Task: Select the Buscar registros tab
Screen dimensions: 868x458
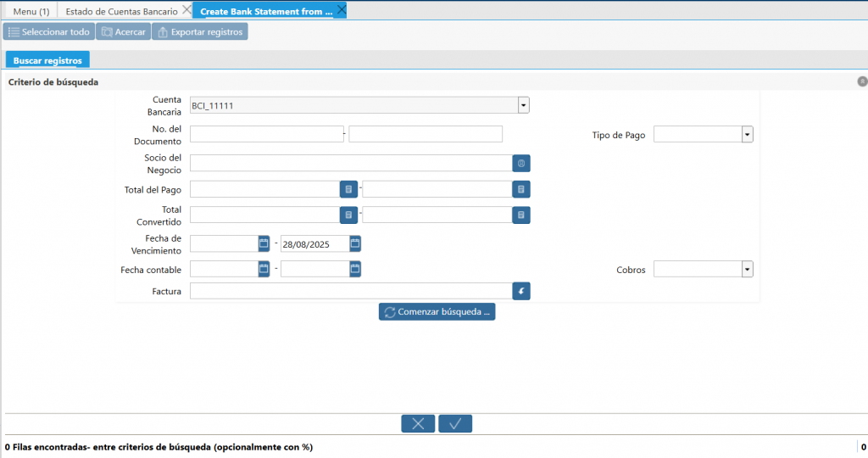Action: pyautogui.click(x=47, y=61)
